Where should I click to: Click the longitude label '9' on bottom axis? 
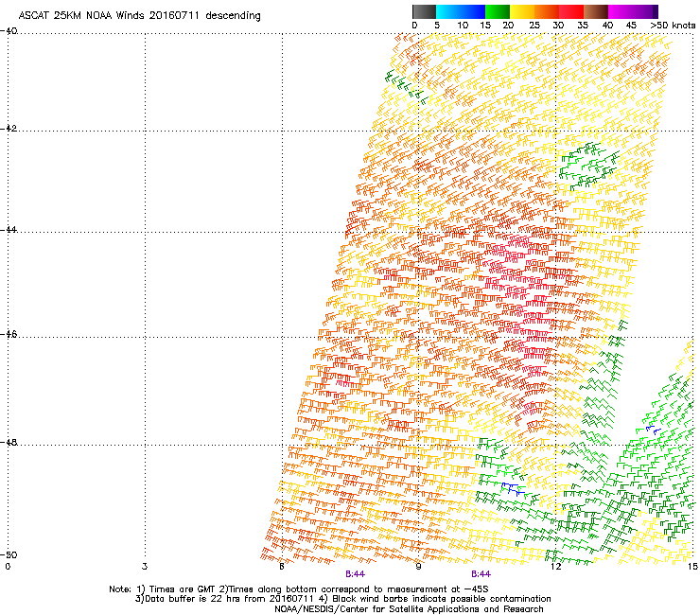coord(418,567)
